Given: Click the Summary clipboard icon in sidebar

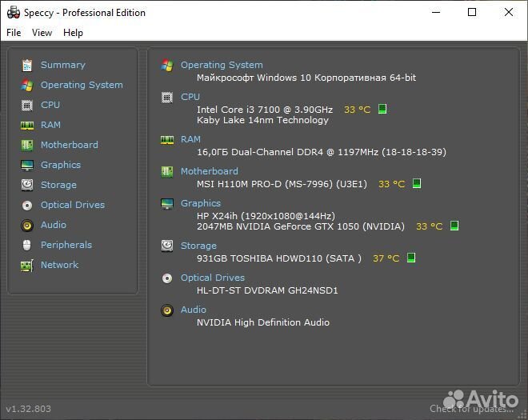Looking at the screenshot, I should pos(27,65).
